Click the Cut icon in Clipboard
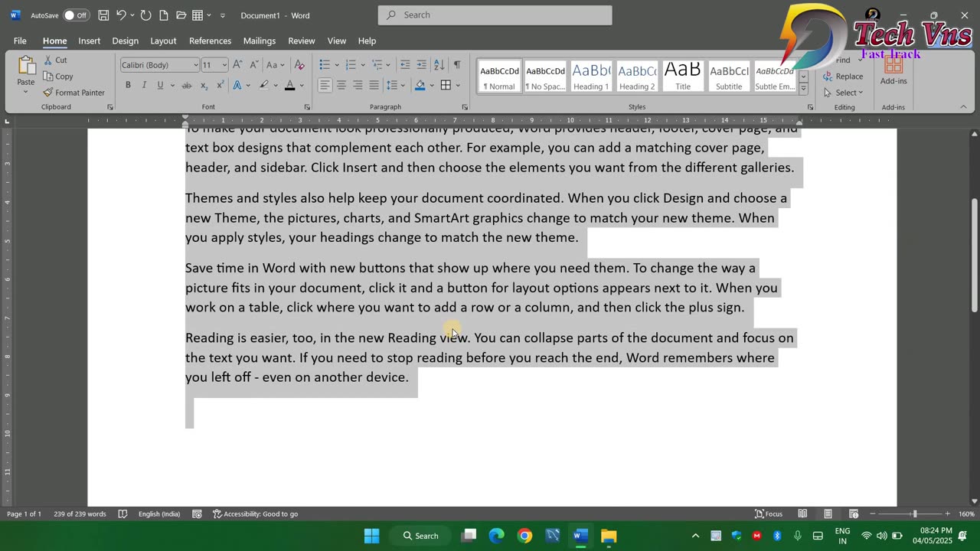Screen dimensions: 980x551 pyautogui.click(x=48, y=60)
